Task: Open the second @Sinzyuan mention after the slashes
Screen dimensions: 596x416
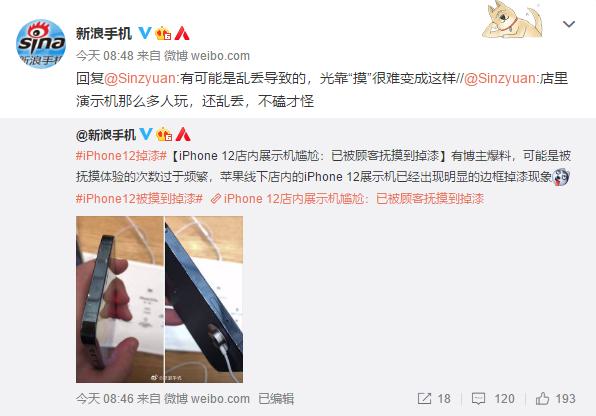Action: [x=500, y=78]
